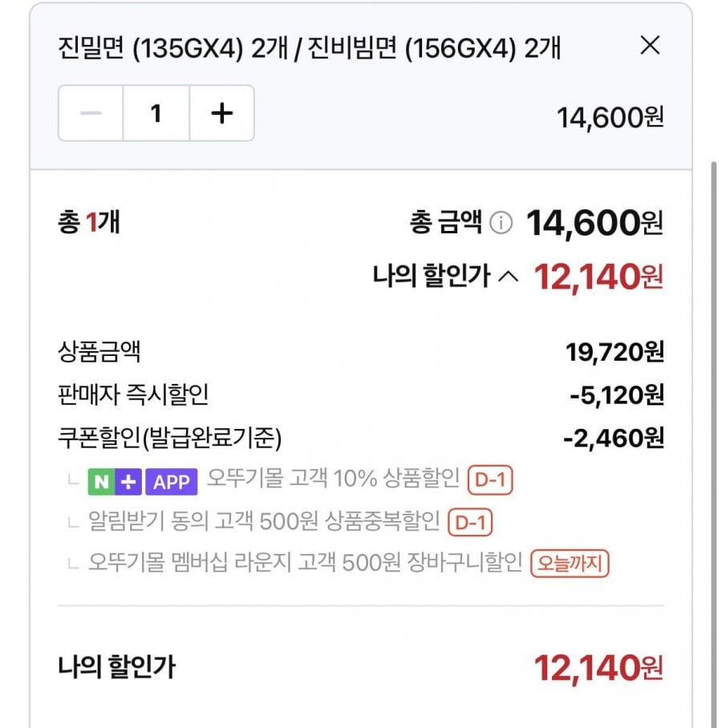Click the green N badge icon
The image size is (722, 728).
[x=100, y=481]
